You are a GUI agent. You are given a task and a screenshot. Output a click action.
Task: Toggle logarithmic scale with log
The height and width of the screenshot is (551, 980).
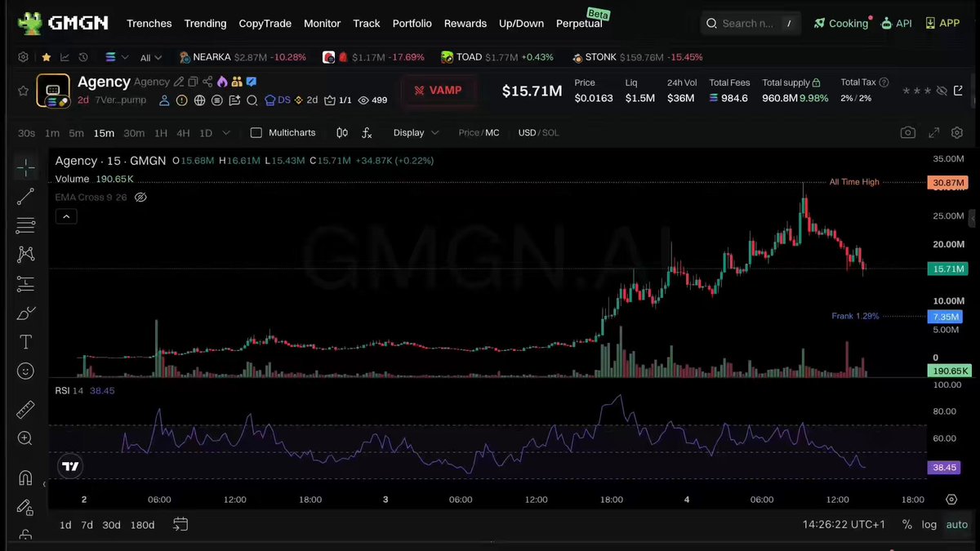click(x=929, y=525)
